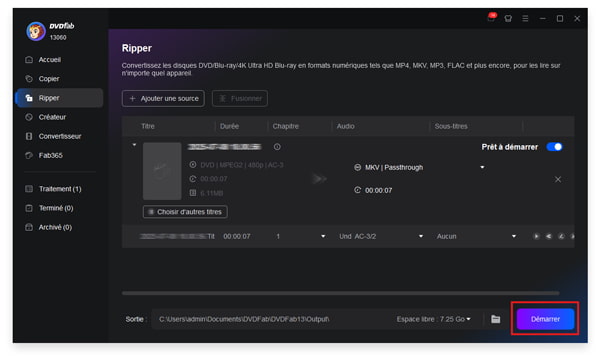Screen dimensions: 600x360
Task: Click the Durée column header
Action: click(229, 126)
